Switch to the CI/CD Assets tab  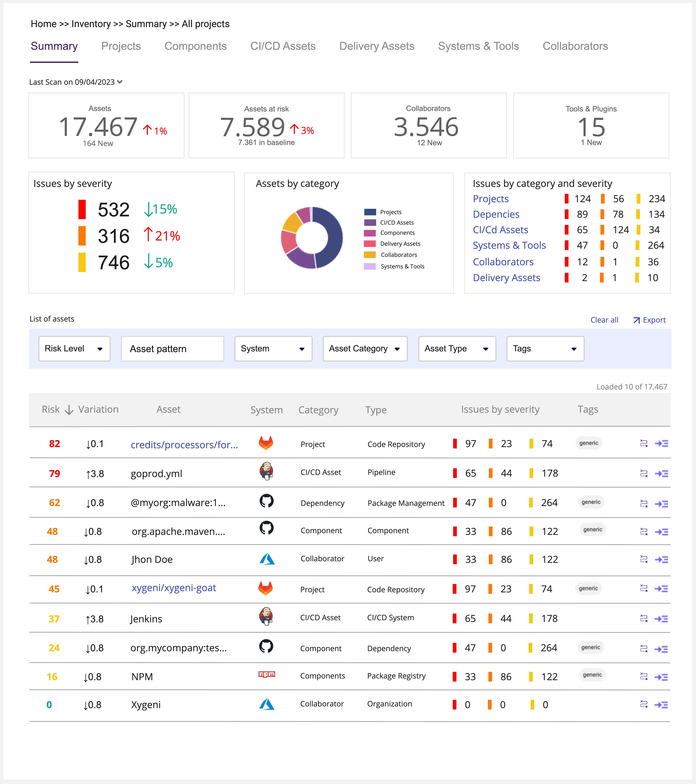pos(283,46)
